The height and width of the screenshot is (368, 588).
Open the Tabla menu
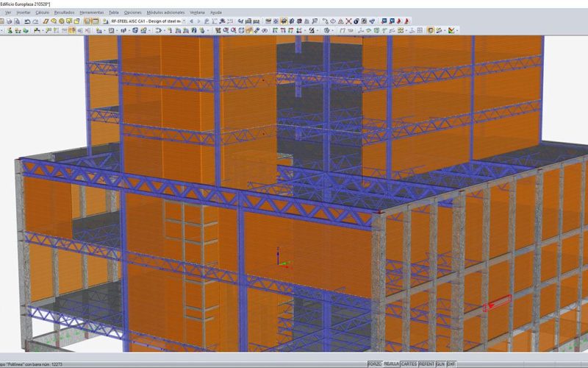(114, 13)
